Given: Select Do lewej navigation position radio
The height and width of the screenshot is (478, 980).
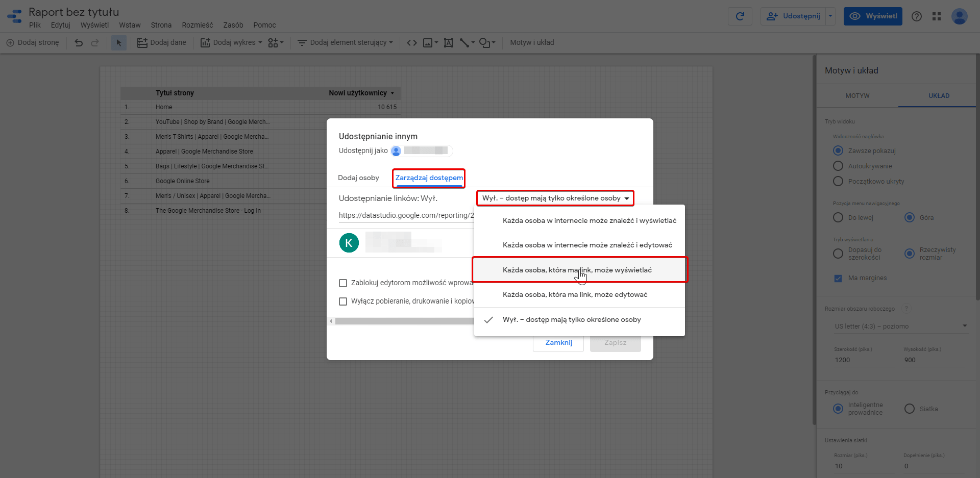Looking at the screenshot, I should (838, 217).
